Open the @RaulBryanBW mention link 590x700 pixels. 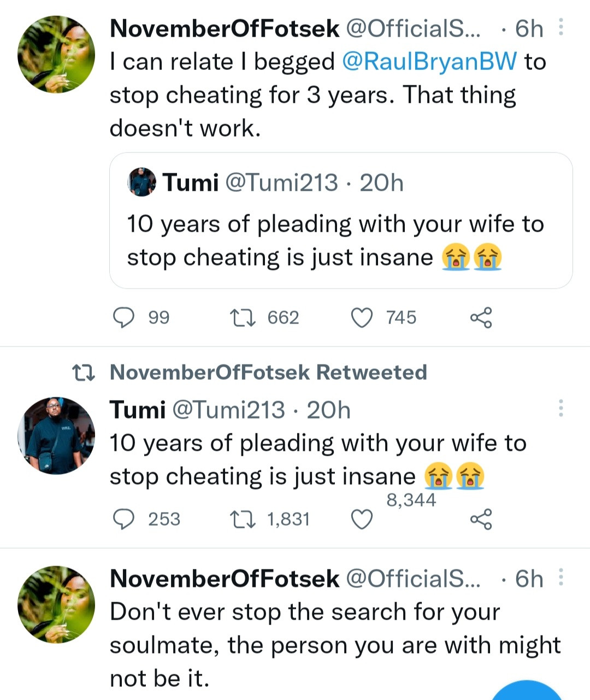(429, 61)
